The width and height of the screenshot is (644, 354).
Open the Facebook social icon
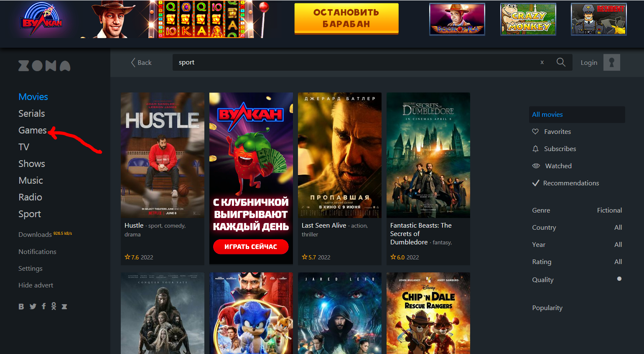pyautogui.click(x=43, y=306)
